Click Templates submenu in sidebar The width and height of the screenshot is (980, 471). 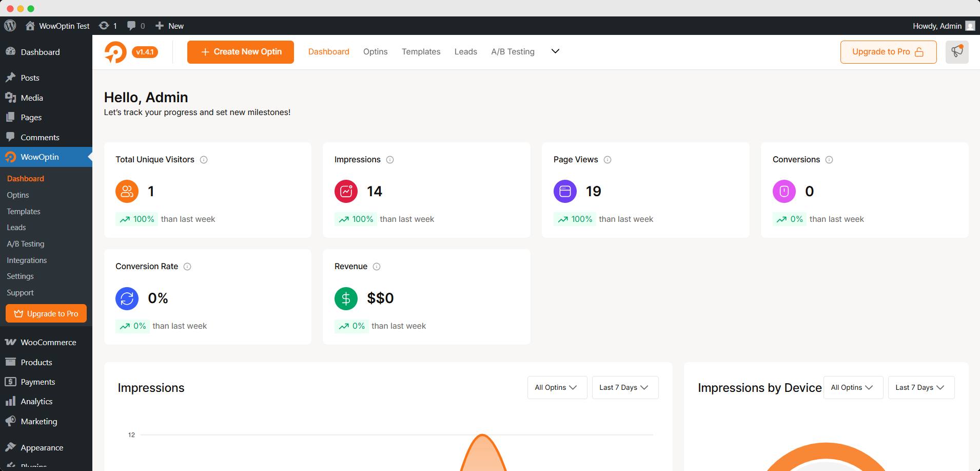24,212
